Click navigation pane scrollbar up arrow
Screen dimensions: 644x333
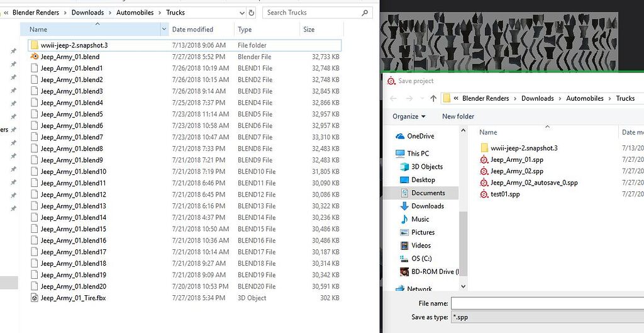464,130
